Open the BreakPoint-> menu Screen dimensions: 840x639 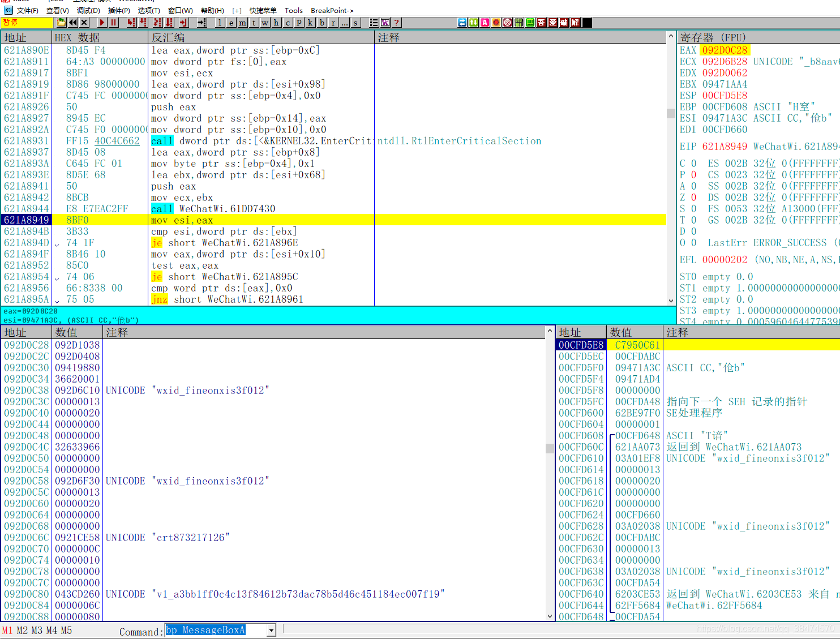(x=332, y=10)
